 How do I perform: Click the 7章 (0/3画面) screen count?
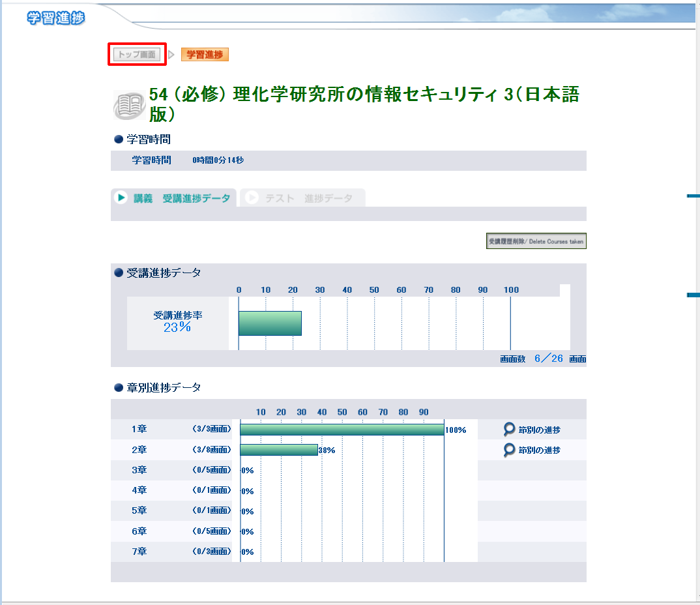click(212, 552)
